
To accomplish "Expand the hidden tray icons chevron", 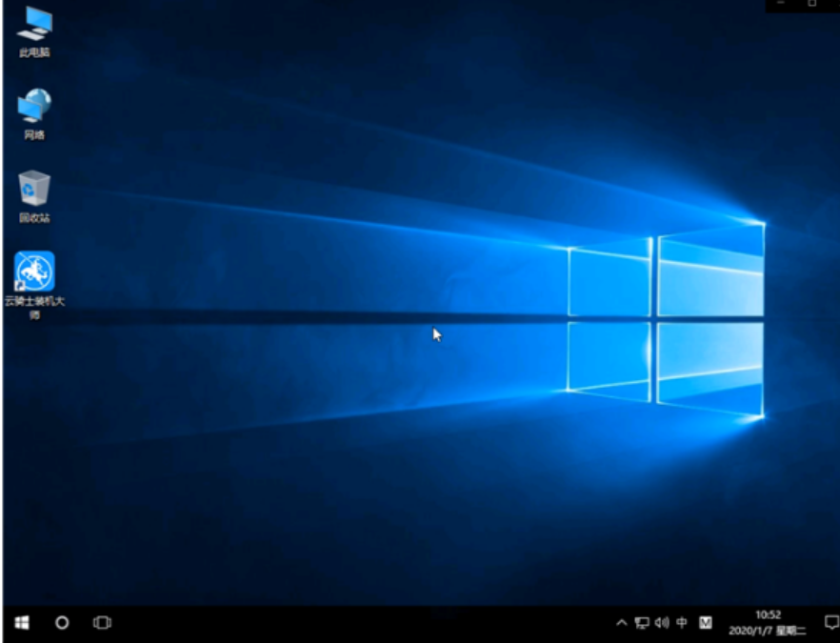I will (x=620, y=622).
